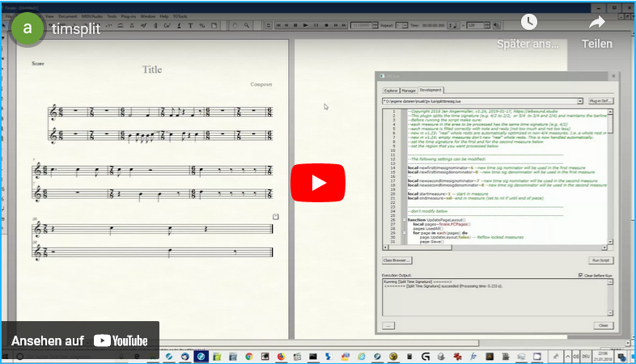The image size is (636, 364).
Task: Collapse the UpdatePageLayout function fold marker
Action: pos(404,219)
